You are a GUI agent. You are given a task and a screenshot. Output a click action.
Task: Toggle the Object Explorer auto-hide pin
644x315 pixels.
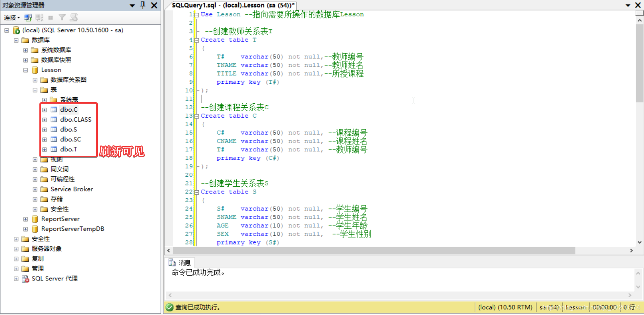(x=143, y=5)
